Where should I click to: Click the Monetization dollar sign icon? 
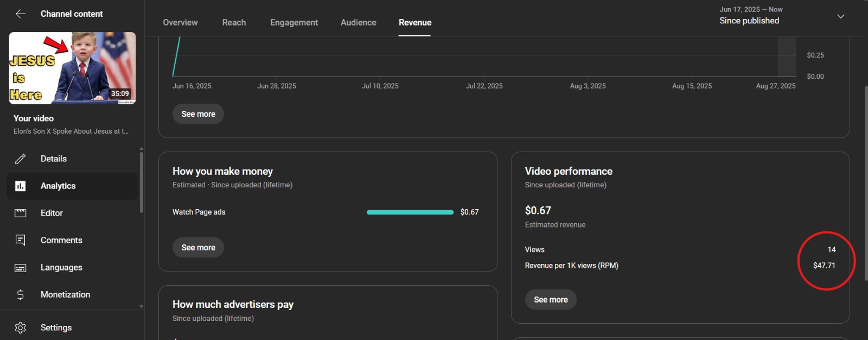(x=20, y=294)
